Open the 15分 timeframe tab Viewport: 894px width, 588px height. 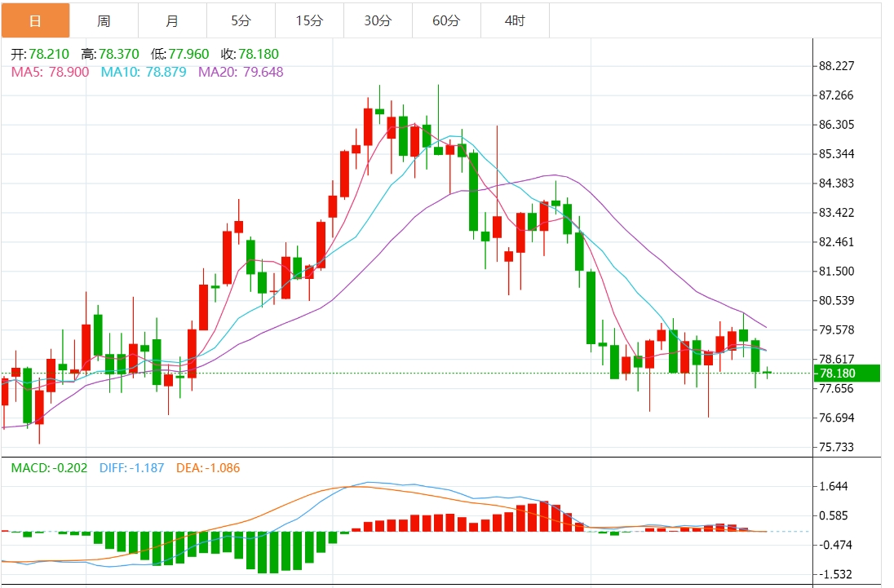[309, 20]
